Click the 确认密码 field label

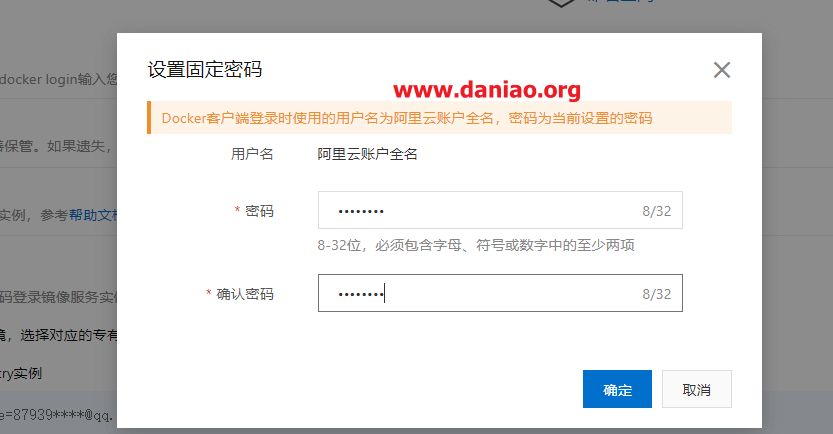tap(245, 294)
